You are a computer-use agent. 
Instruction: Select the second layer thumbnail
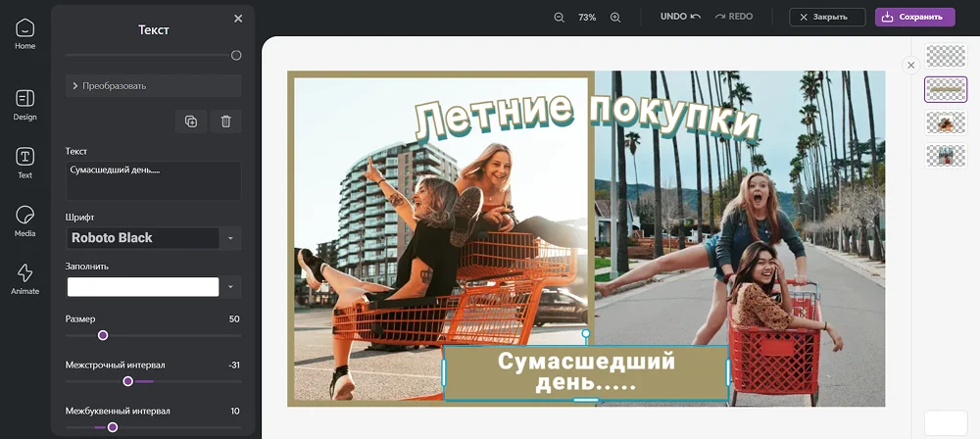coord(946,89)
